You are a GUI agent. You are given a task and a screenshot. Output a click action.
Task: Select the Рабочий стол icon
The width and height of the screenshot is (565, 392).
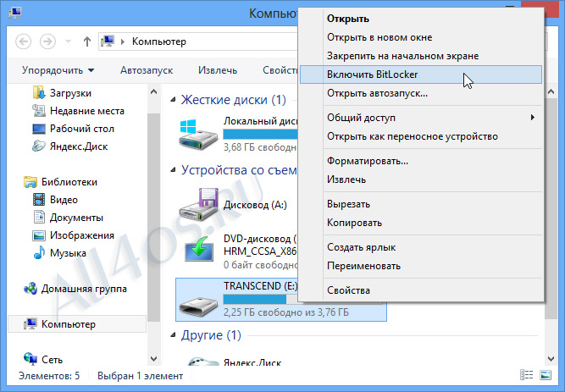[x=39, y=129]
